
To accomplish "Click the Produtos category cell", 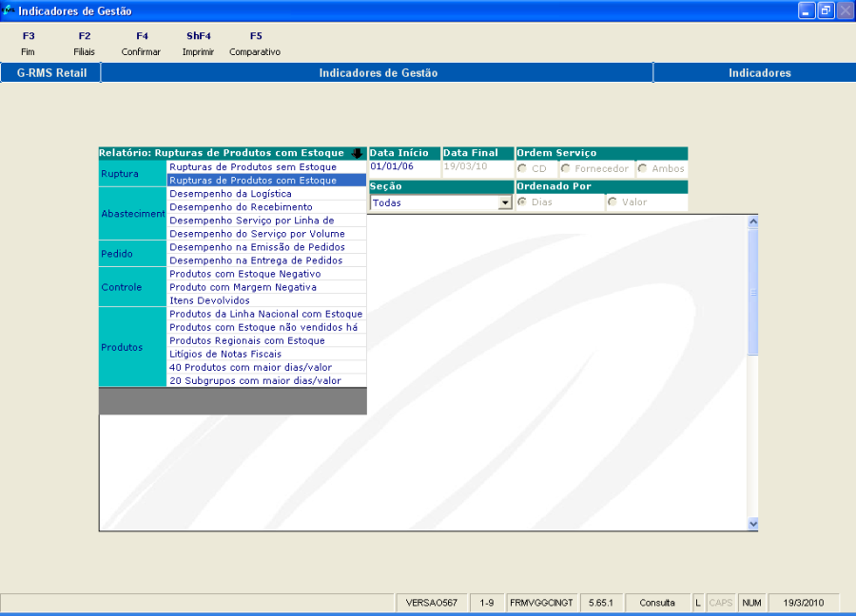I will coord(132,347).
